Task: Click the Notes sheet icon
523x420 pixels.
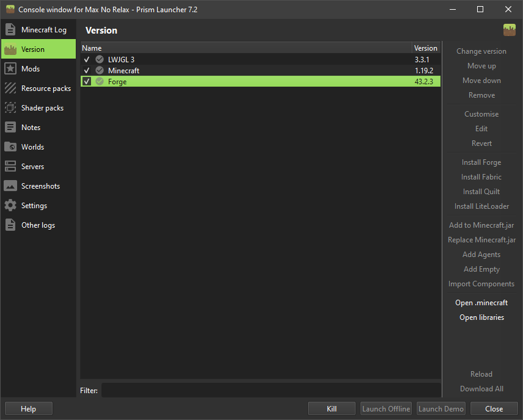Action: pos(10,128)
